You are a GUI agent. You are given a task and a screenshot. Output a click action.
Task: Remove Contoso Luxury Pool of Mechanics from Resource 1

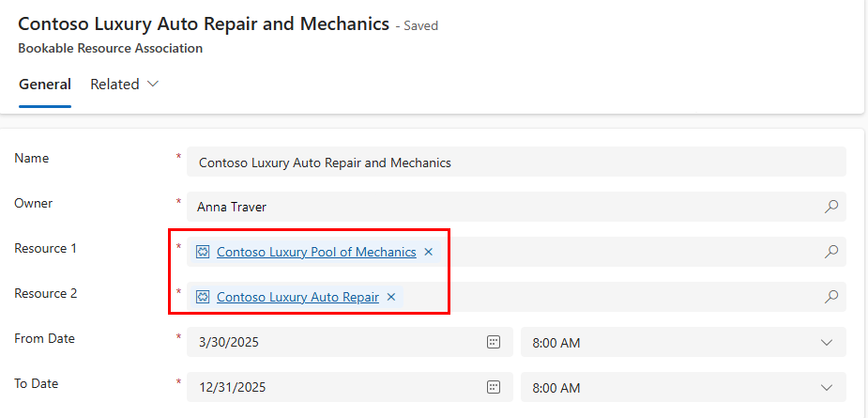428,252
